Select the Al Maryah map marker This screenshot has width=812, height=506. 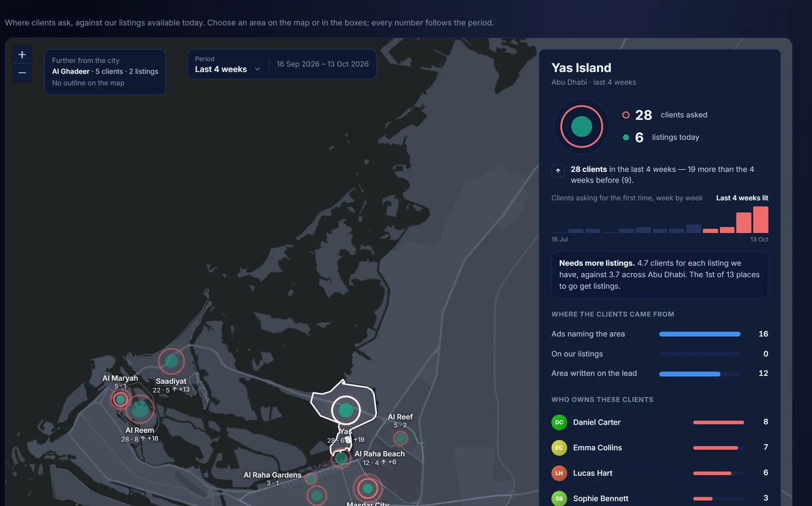[121, 399]
